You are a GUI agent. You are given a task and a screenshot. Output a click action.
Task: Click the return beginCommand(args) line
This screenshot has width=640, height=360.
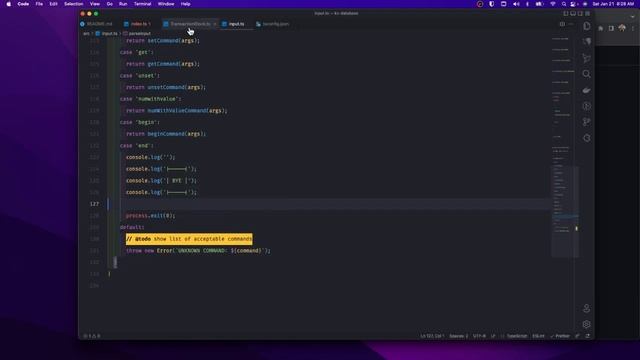point(166,134)
